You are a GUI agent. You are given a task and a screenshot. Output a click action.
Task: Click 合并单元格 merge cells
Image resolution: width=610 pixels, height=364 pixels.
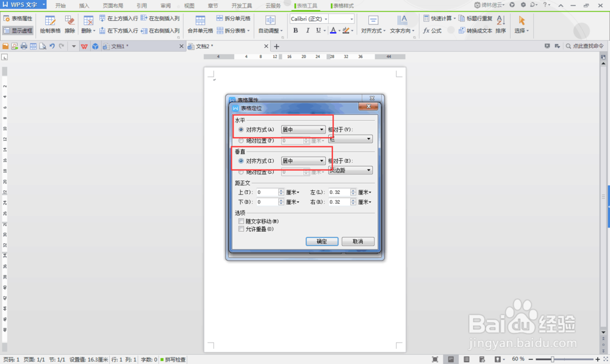(200, 24)
